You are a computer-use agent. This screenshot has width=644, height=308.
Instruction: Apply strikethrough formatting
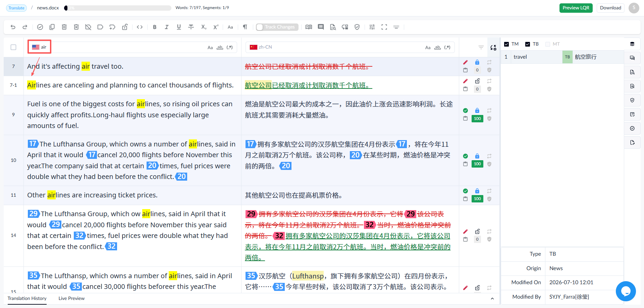pyautogui.click(x=191, y=27)
